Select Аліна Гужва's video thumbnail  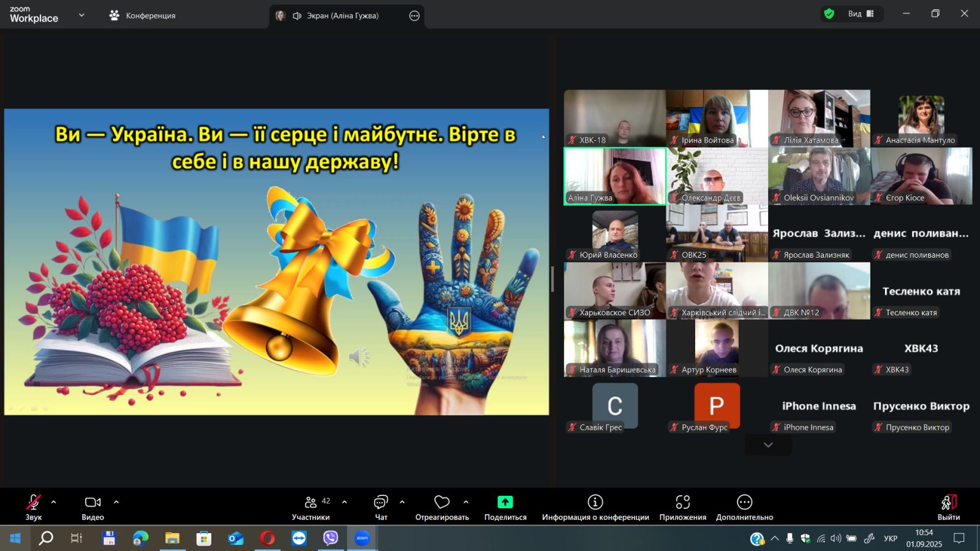click(x=614, y=176)
